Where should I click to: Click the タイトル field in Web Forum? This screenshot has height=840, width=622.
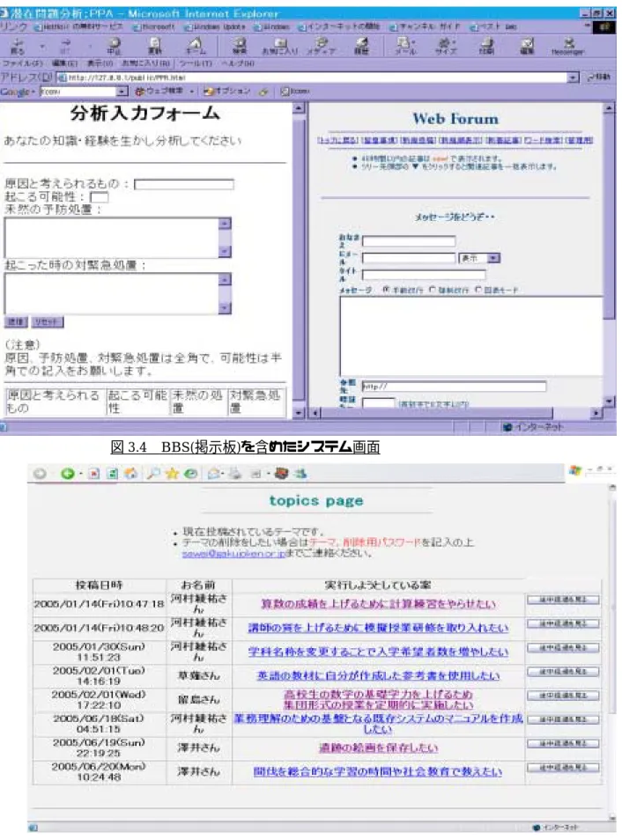coord(424,276)
